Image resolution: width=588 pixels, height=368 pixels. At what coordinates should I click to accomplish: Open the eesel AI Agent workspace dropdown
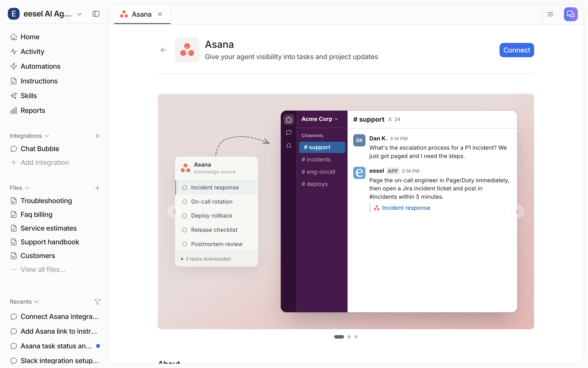79,14
